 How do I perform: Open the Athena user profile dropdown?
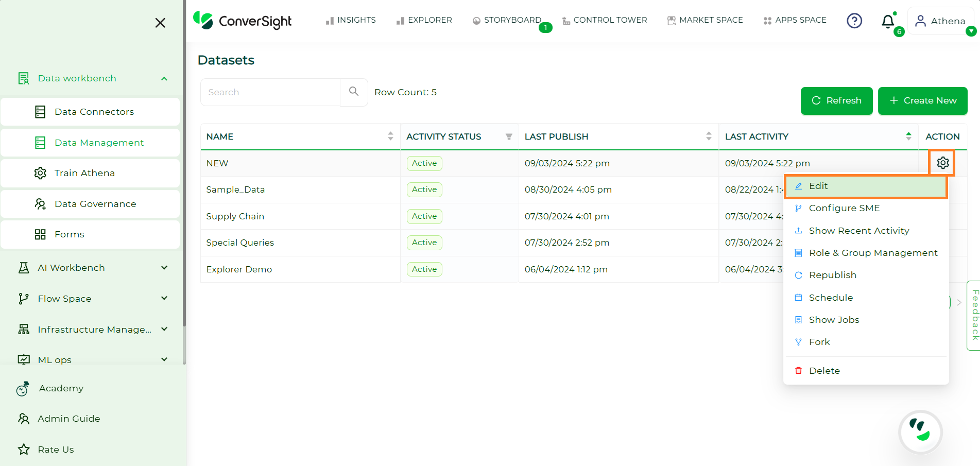pyautogui.click(x=941, y=21)
